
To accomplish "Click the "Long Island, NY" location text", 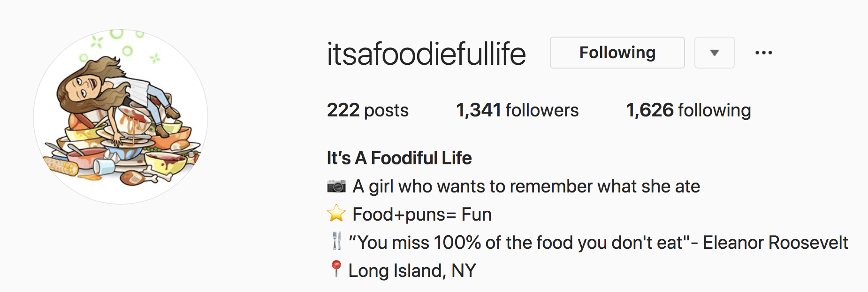I will click(412, 271).
